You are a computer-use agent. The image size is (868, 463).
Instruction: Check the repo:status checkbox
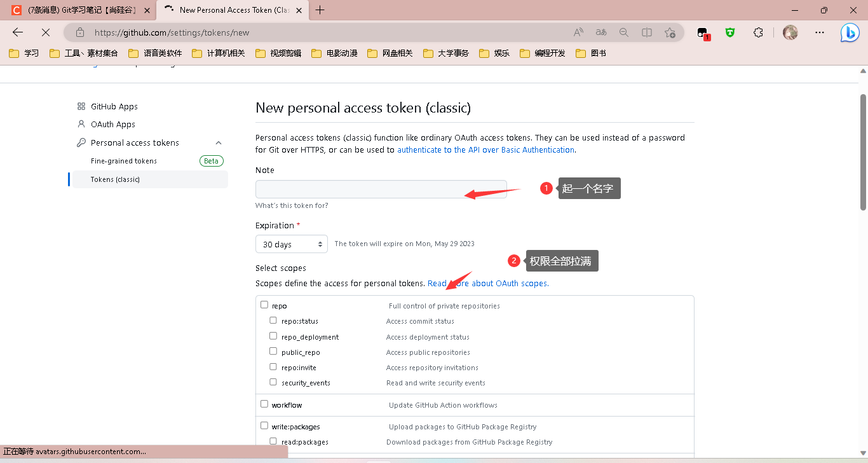pos(273,321)
